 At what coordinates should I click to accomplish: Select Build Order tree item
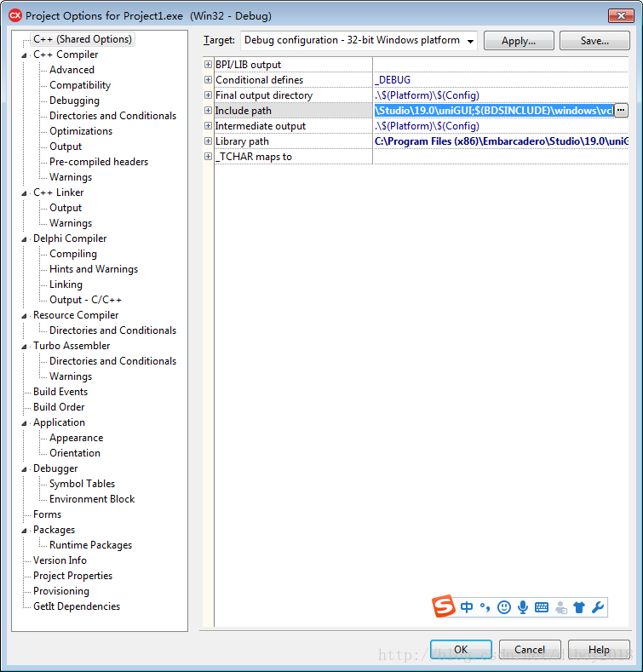pos(59,407)
